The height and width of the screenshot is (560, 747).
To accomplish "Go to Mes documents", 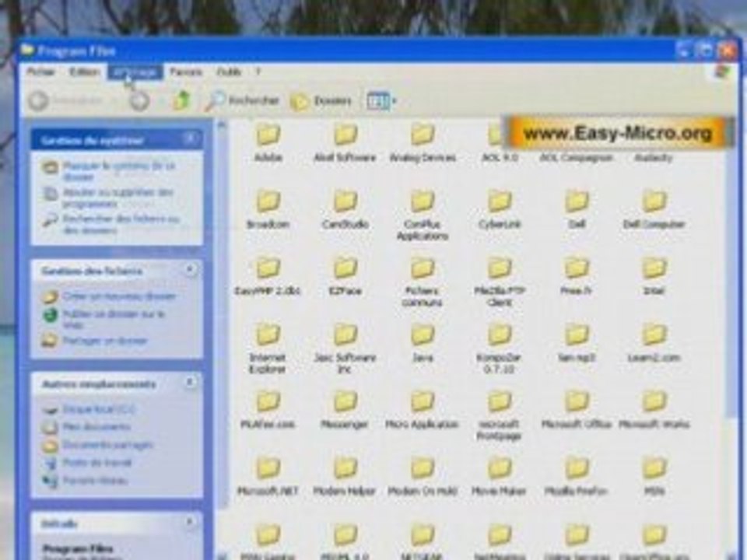I will point(86,427).
